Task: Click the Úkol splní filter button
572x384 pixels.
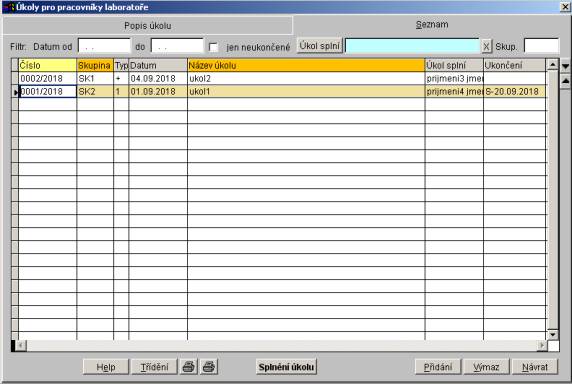Action: (x=320, y=46)
